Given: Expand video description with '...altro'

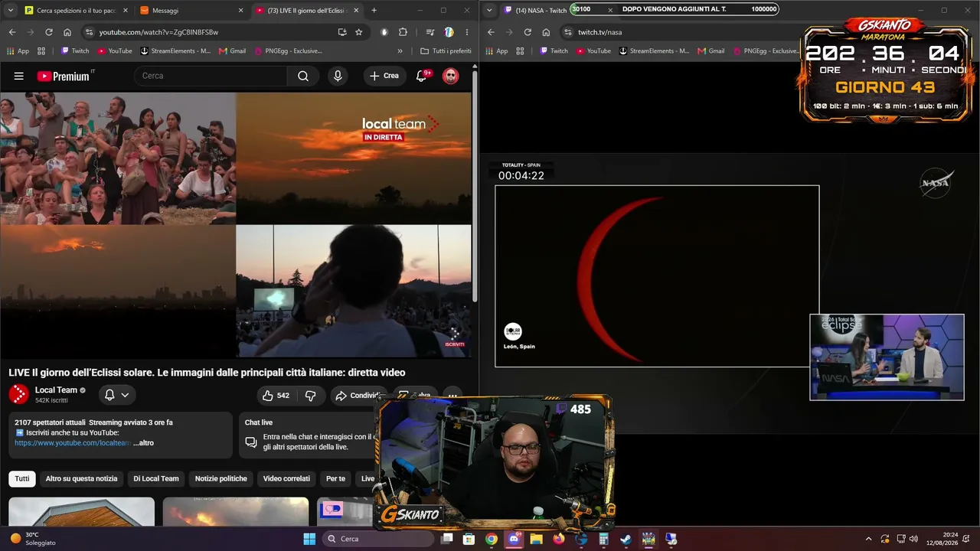Looking at the screenshot, I should pos(143,443).
